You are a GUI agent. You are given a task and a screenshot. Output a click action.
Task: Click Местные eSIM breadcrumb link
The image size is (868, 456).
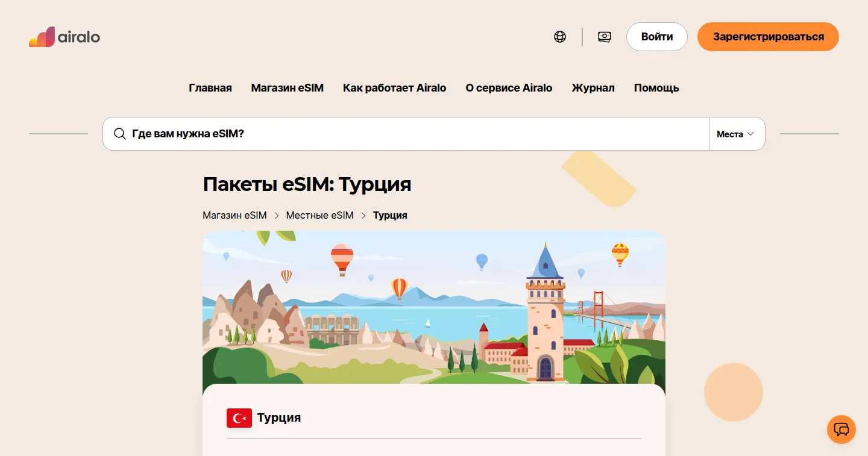[x=320, y=215]
